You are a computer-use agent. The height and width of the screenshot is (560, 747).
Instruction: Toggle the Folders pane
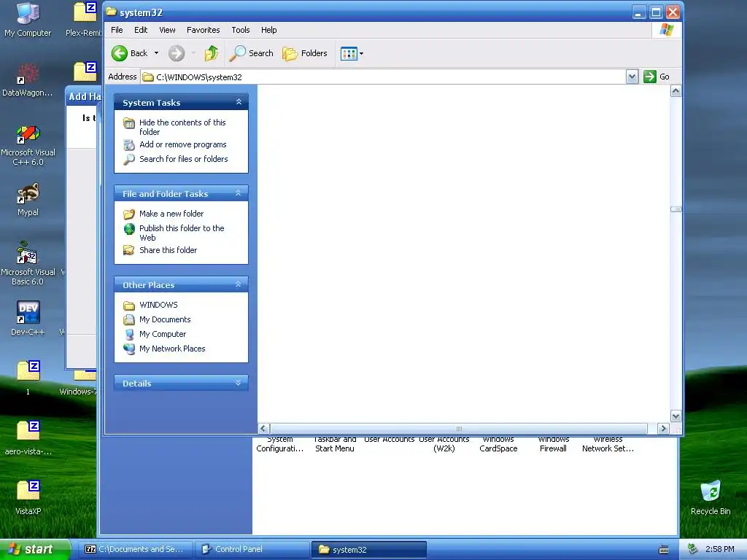[305, 53]
